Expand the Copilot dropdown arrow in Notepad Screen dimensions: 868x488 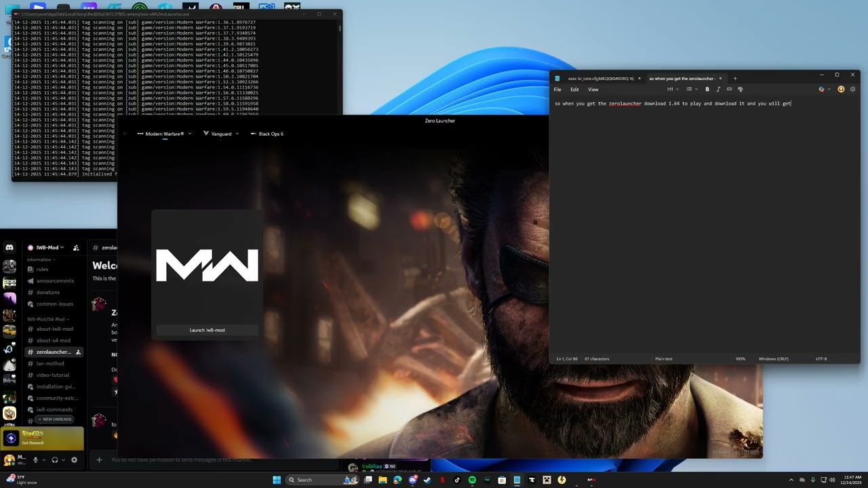(829, 89)
